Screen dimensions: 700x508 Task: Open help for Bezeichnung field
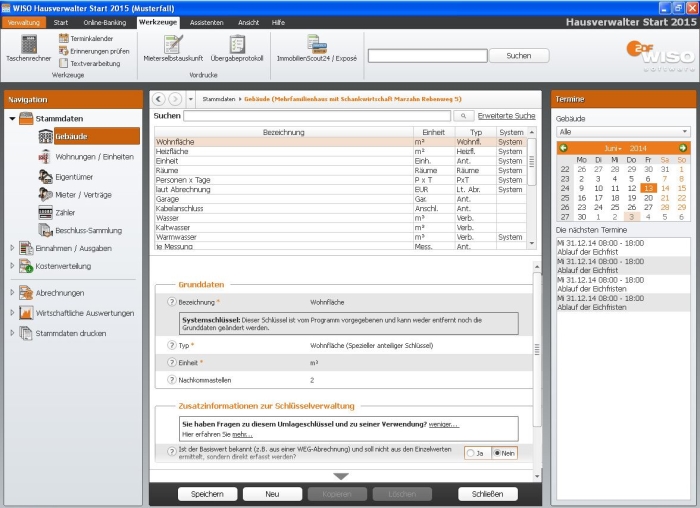pyautogui.click(x=172, y=302)
